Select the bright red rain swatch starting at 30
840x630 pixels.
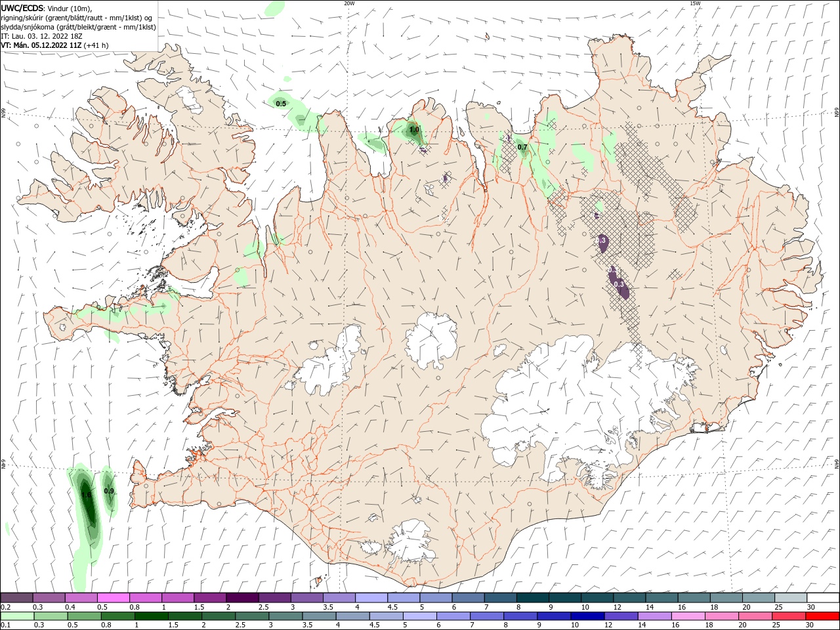tap(822, 616)
